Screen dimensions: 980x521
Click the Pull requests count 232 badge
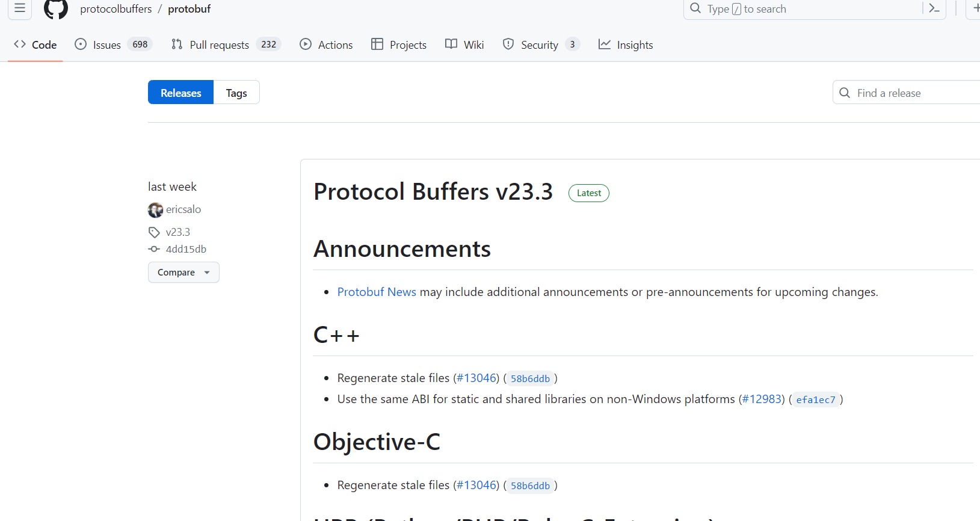[x=269, y=45]
